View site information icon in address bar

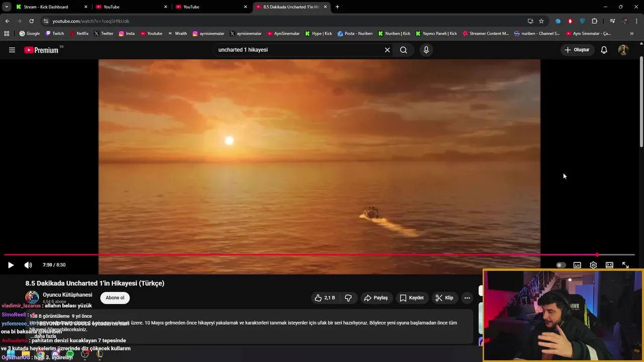click(x=46, y=21)
